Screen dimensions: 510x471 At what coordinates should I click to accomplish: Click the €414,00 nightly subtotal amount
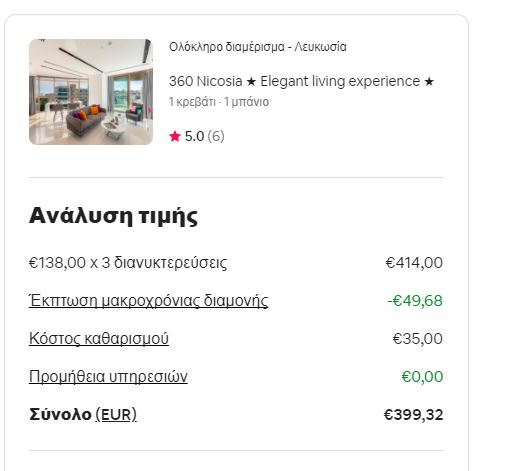pyautogui.click(x=414, y=263)
